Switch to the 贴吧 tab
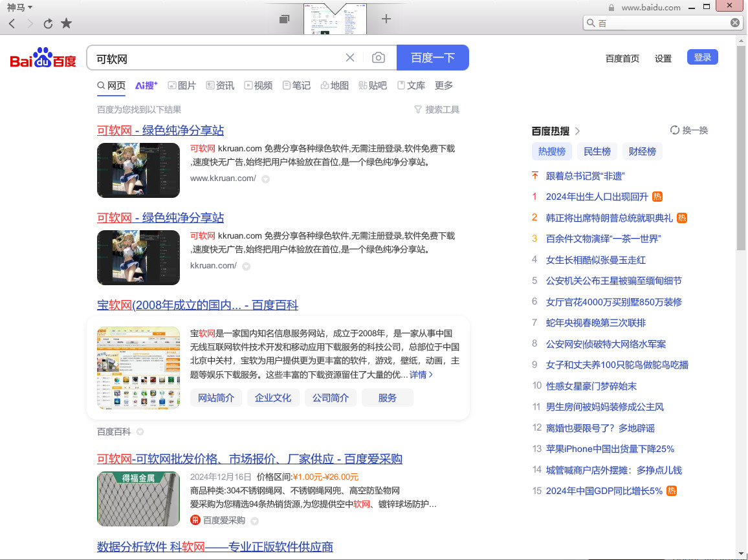Screen dimensions: 748x560 pyautogui.click(x=373, y=85)
